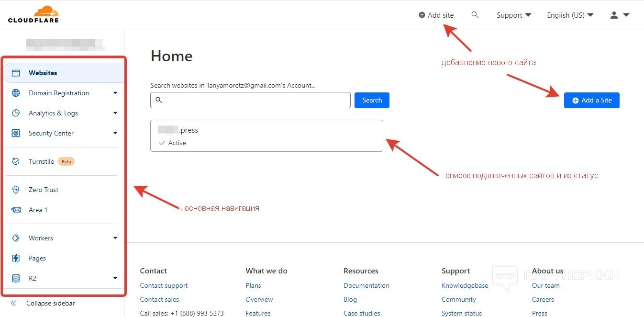Viewport: 644px width, 317px height.
Task: Click the Turnstile icon in sidebar
Action: (16, 161)
